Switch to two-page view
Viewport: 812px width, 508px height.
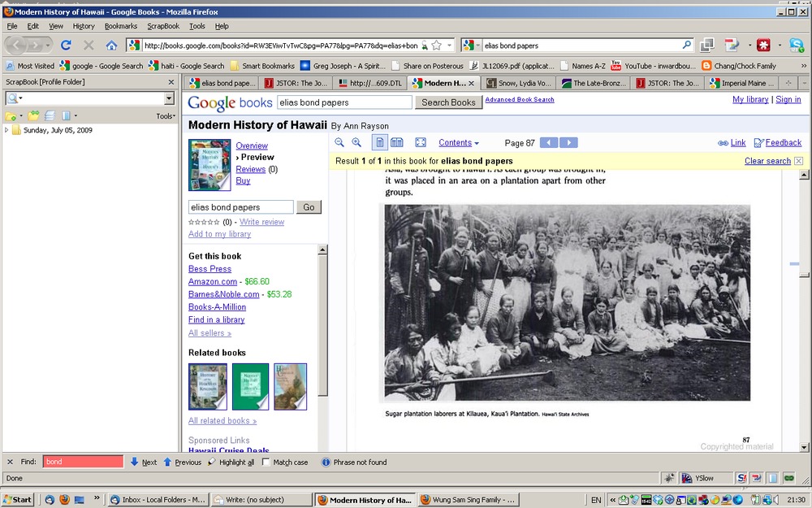pyautogui.click(x=397, y=142)
